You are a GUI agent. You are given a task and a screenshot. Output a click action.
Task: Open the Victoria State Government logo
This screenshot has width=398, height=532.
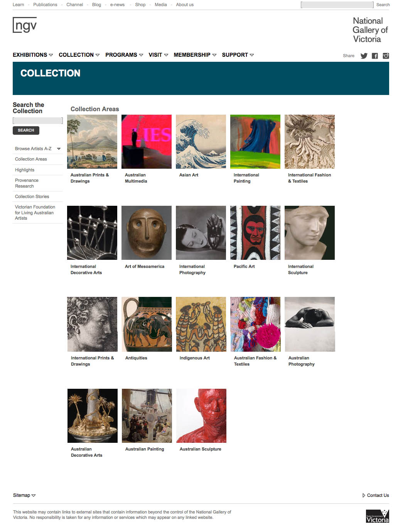(x=377, y=516)
